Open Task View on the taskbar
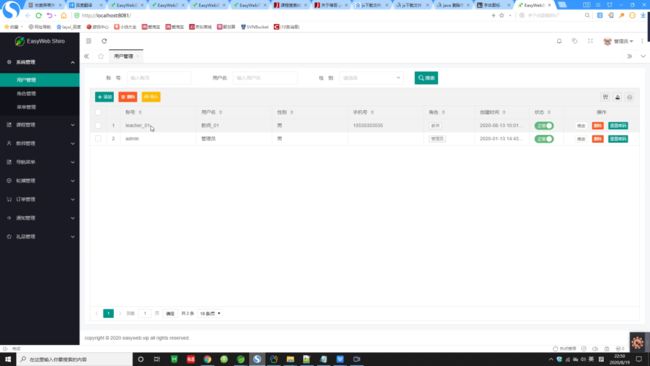This screenshot has width=650, height=366. point(157,359)
